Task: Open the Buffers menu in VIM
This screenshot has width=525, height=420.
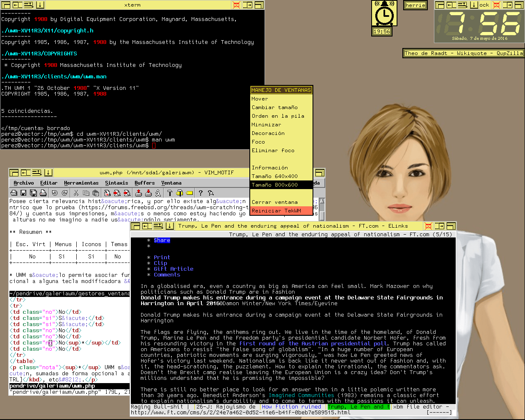Action: pyautogui.click(x=145, y=183)
